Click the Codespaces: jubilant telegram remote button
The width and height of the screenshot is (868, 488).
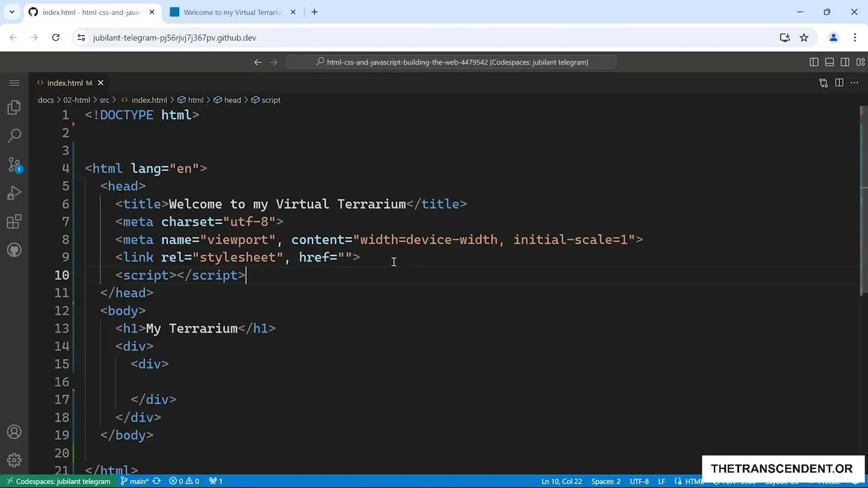[58, 481]
